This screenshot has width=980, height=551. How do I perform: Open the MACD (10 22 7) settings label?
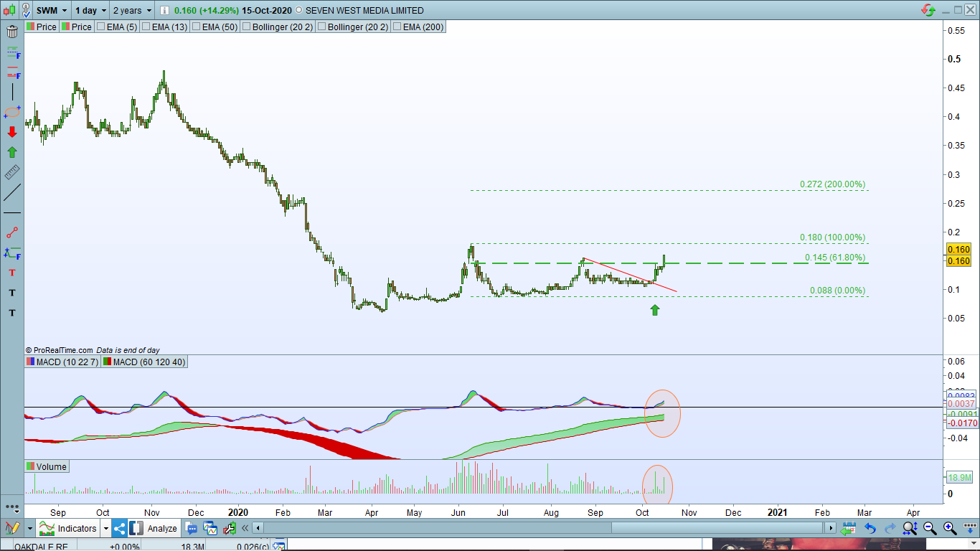(62, 362)
